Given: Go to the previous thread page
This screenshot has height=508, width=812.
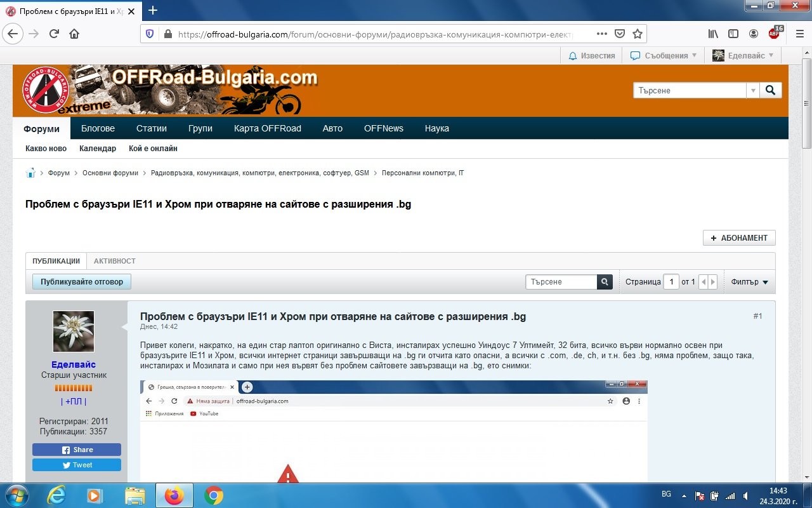Looking at the screenshot, I should [703, 282].
